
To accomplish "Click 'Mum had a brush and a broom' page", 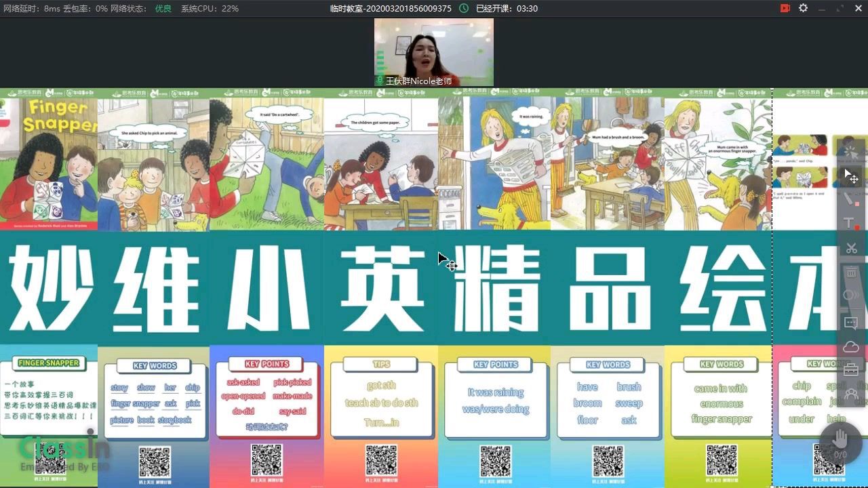I will (608, 163).
